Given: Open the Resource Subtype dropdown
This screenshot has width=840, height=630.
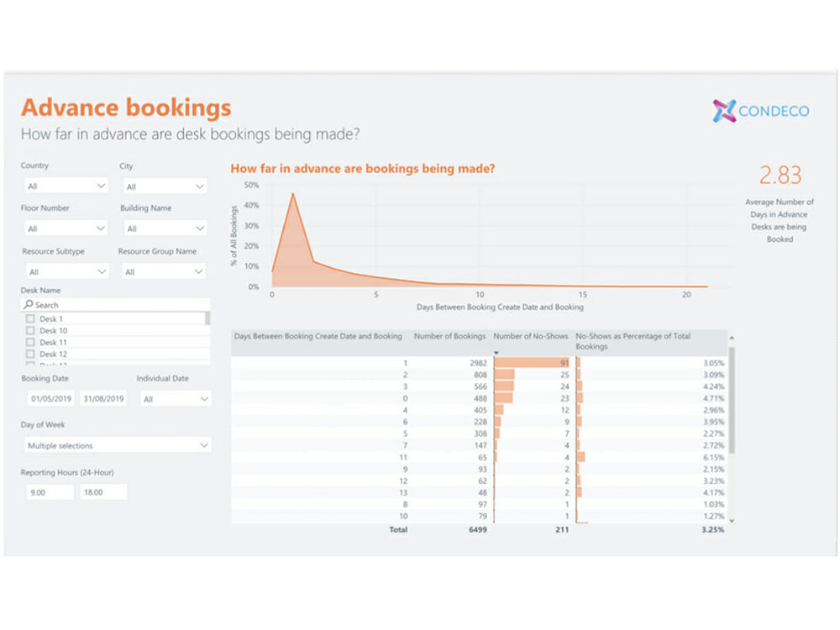Looking at the screenshot, I should 65,272.
